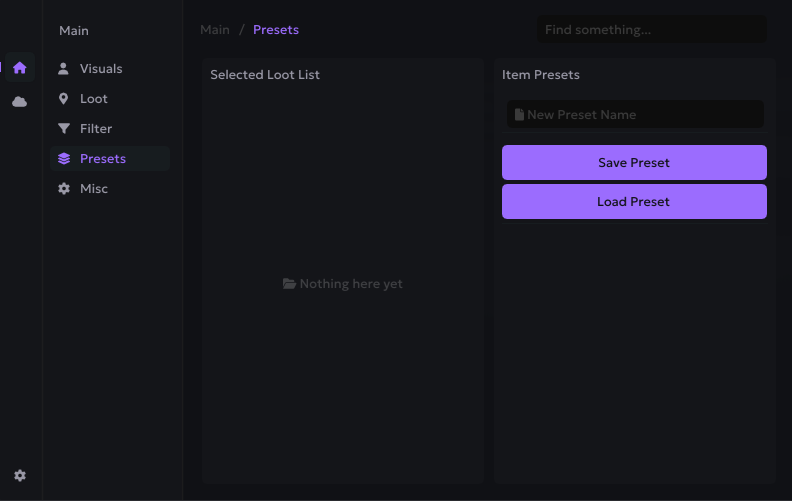Click the person icon beside Visuals
Screen dimensions: 792x501
coord(64,69)
